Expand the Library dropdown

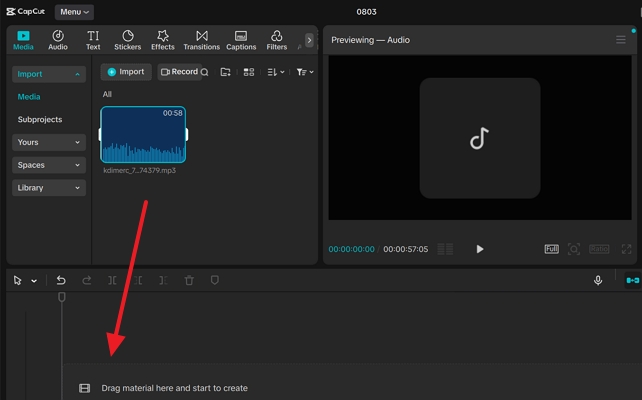click(49, 188)
